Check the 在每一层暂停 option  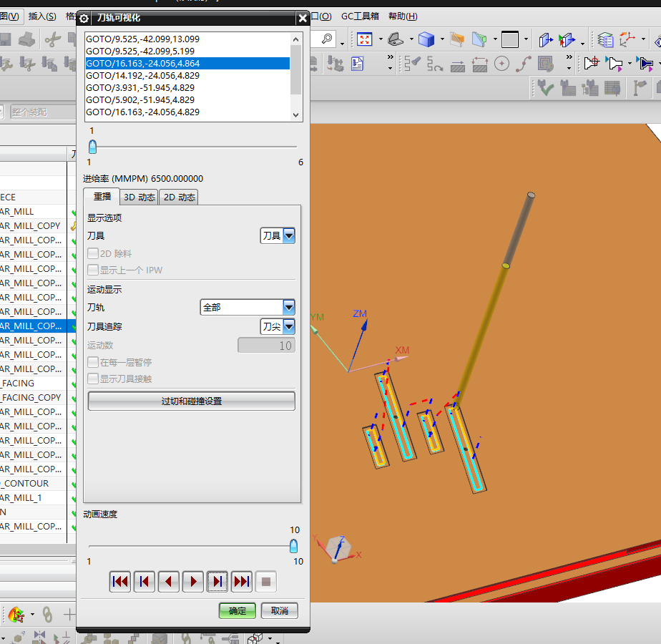click(93, 362)
